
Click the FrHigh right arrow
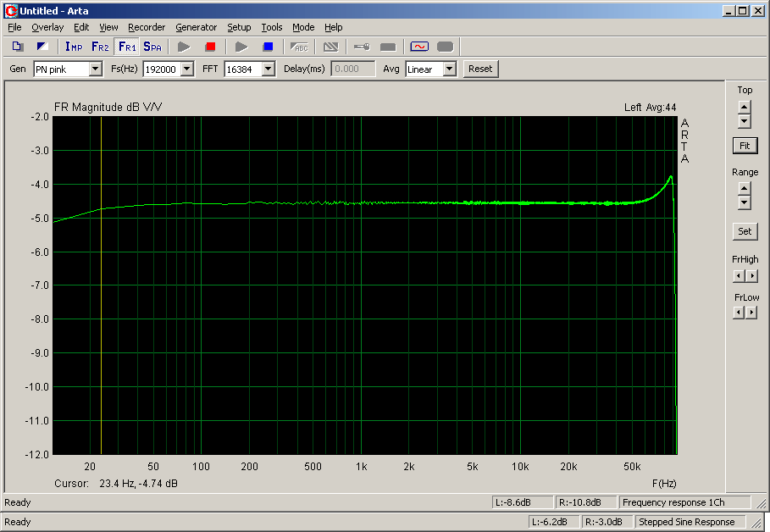point(752,276)
